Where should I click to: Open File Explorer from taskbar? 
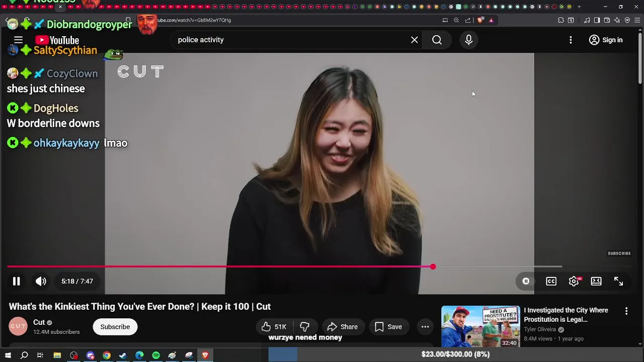57,355
